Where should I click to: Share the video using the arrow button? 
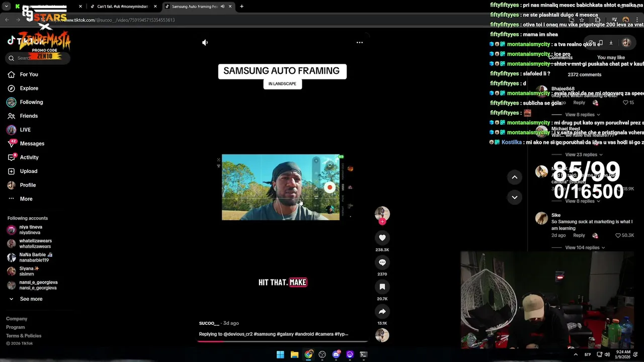click(x=382, y=311)
